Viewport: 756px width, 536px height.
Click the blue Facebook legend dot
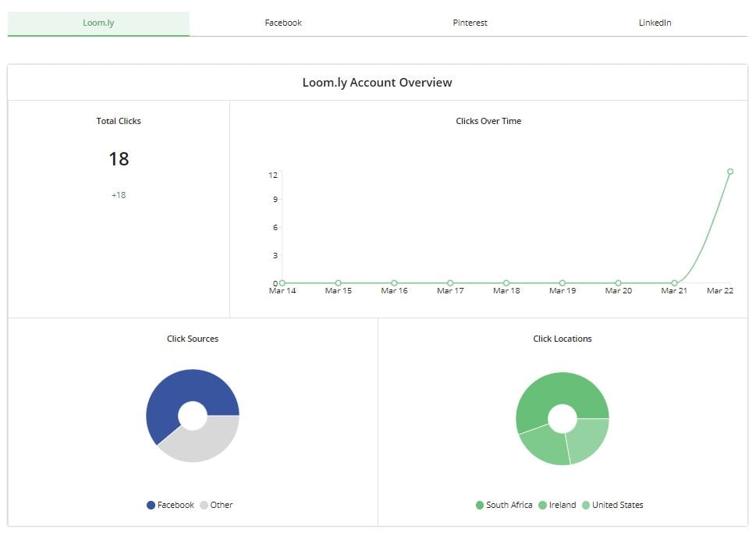click(x=151, y=505)
